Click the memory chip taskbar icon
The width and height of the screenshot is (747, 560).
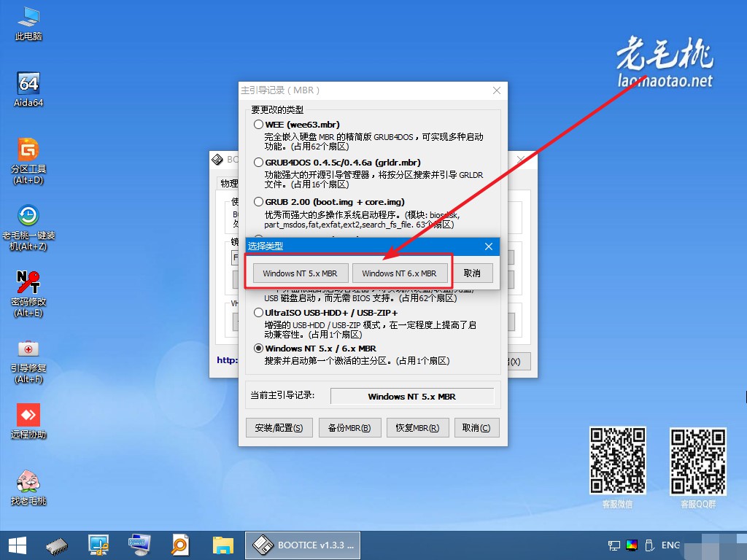click(57, 545)
